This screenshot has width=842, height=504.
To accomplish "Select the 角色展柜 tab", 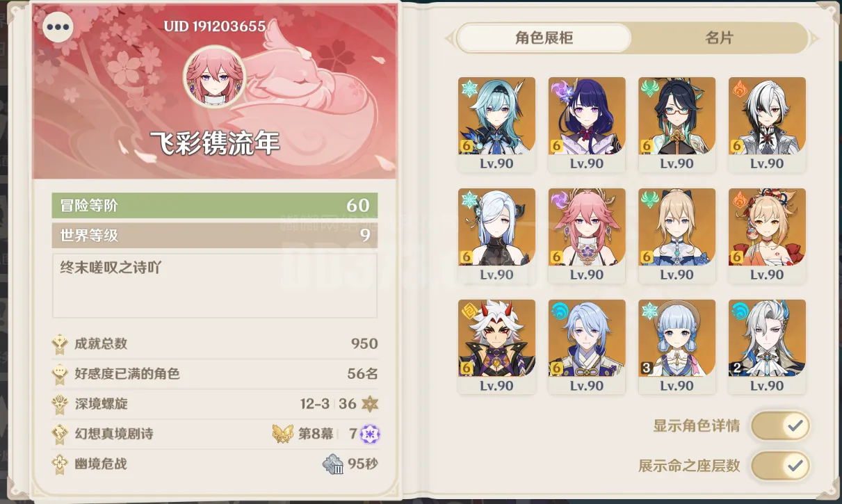I will pyautogui.click(x=544, y=38).
